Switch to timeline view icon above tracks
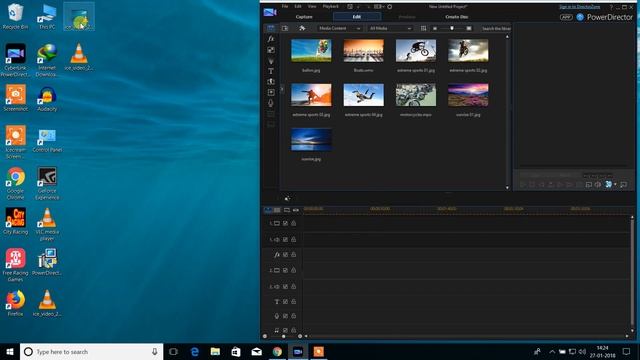640x360 pixels. pos(268,210)
